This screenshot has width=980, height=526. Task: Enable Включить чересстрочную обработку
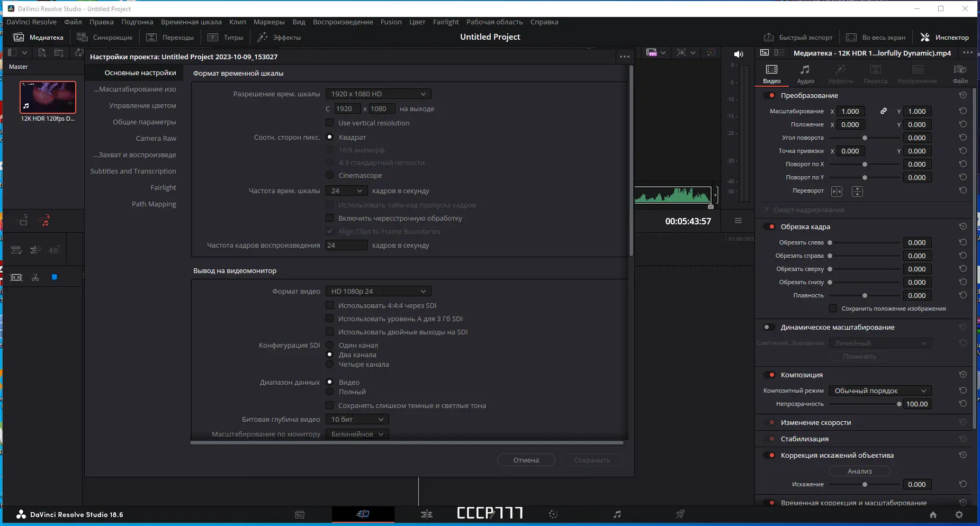point(329,218)
